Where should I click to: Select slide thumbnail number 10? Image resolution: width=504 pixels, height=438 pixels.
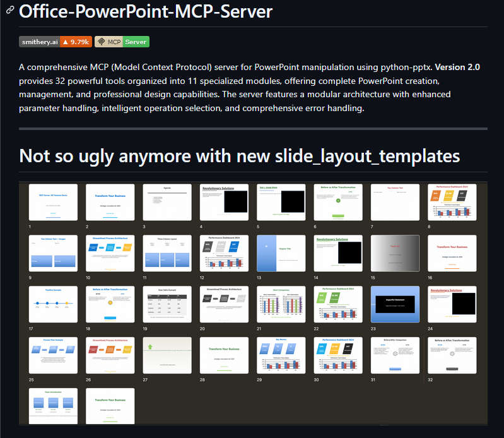[x=110, y=254]
